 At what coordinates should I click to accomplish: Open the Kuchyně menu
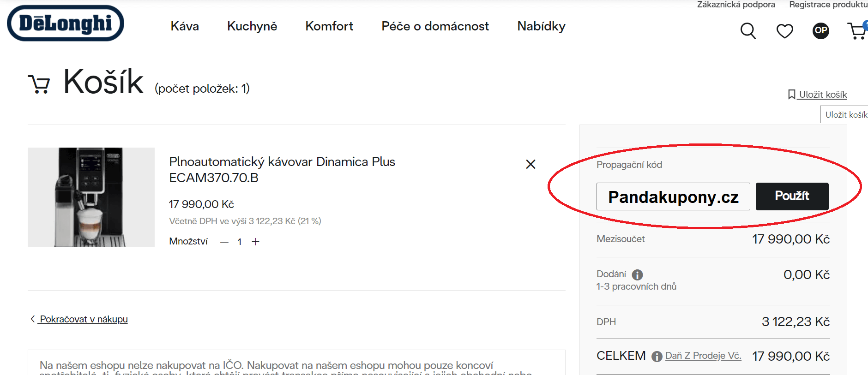click(252, 26)
